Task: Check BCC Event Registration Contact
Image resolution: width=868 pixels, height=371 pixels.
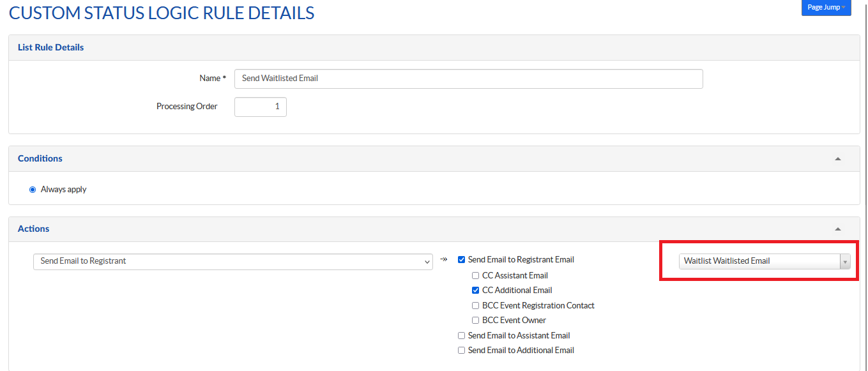Action: [x=475, y=306]
